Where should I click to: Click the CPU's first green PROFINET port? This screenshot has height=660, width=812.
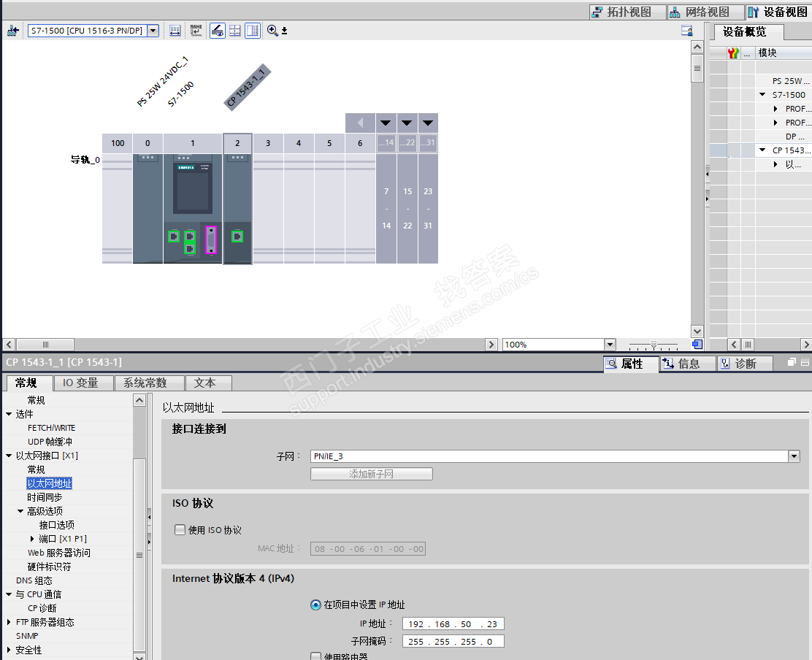coord(174,237)
